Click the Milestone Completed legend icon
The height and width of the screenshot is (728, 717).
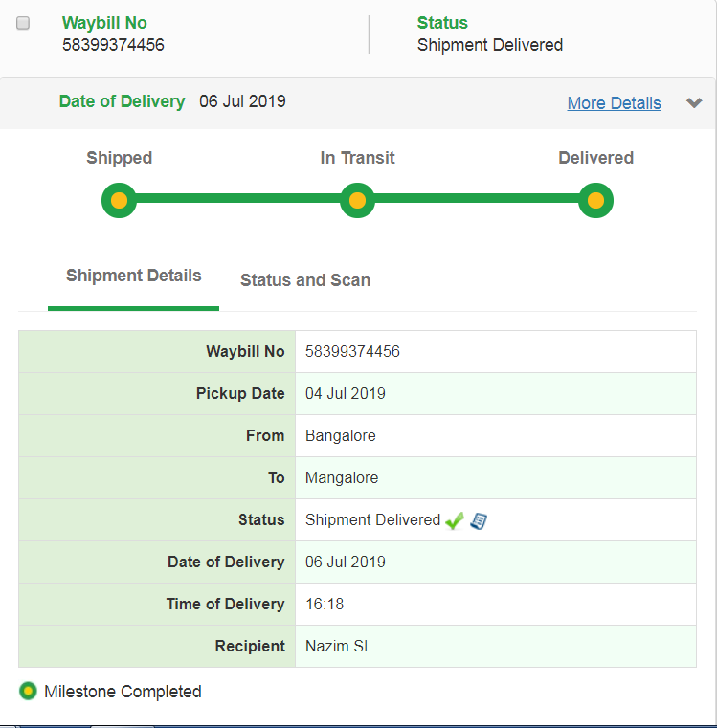click(29, 691)
